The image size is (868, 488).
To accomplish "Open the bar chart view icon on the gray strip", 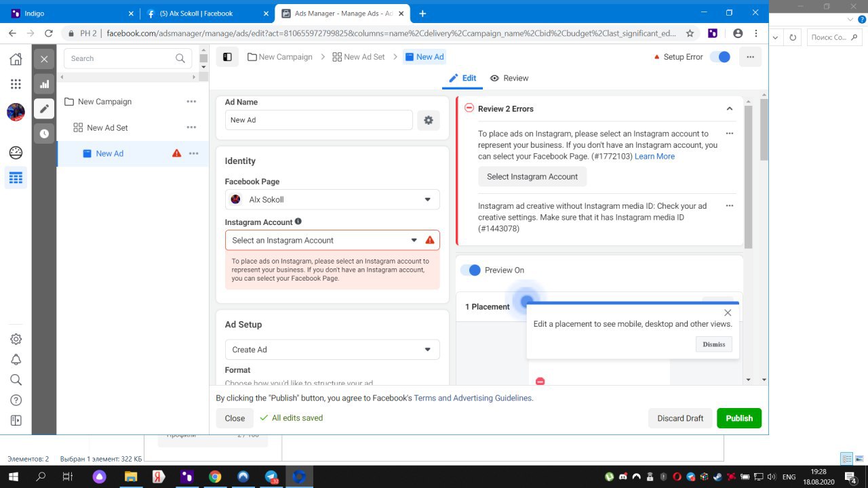I will 44,84.
